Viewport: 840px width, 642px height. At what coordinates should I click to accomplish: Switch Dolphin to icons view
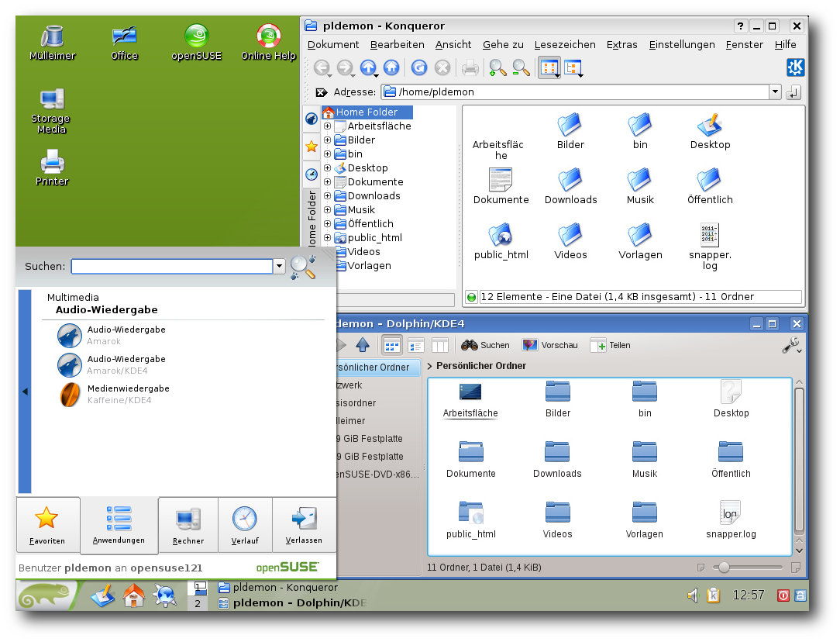click(x=391, y=346)
